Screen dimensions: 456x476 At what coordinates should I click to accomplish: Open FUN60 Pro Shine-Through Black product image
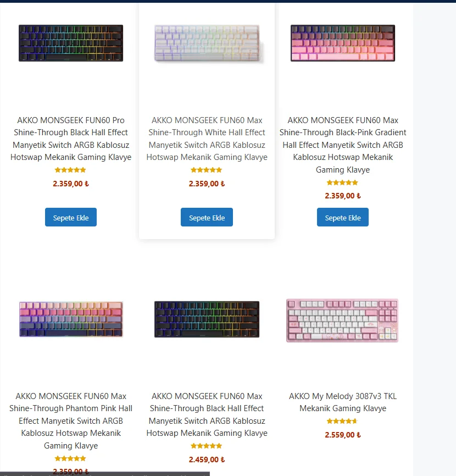click(71, 43)
